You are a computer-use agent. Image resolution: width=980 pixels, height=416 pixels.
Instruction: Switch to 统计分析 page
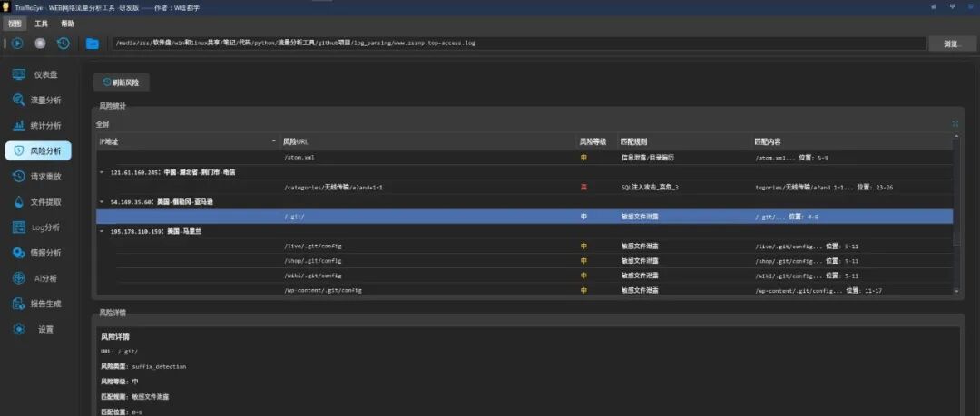38,126
